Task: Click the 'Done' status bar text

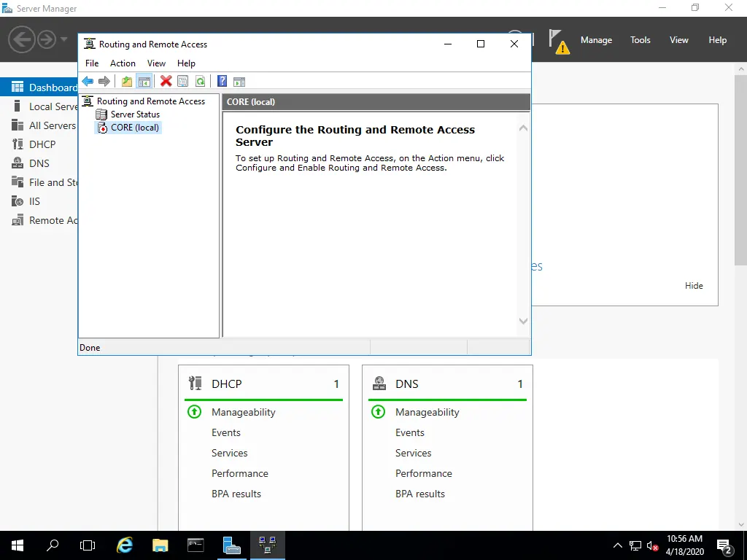Action: pos(90,348)
